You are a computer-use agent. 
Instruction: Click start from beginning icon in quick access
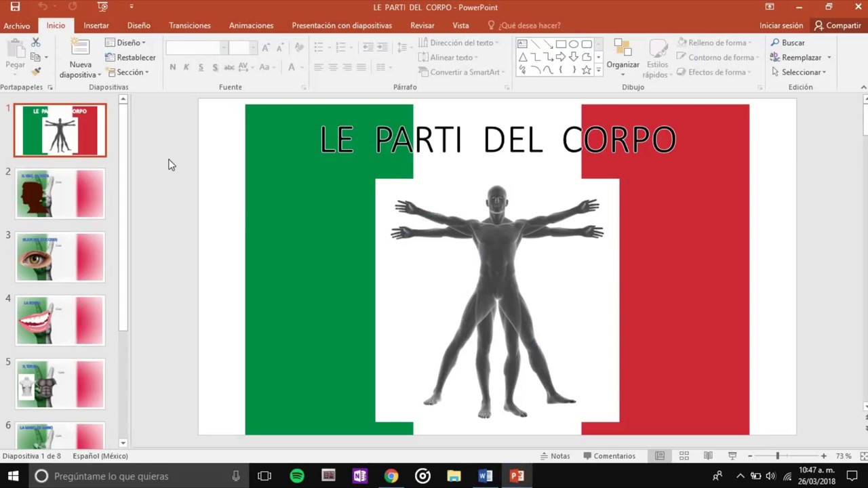coord(102,7)
